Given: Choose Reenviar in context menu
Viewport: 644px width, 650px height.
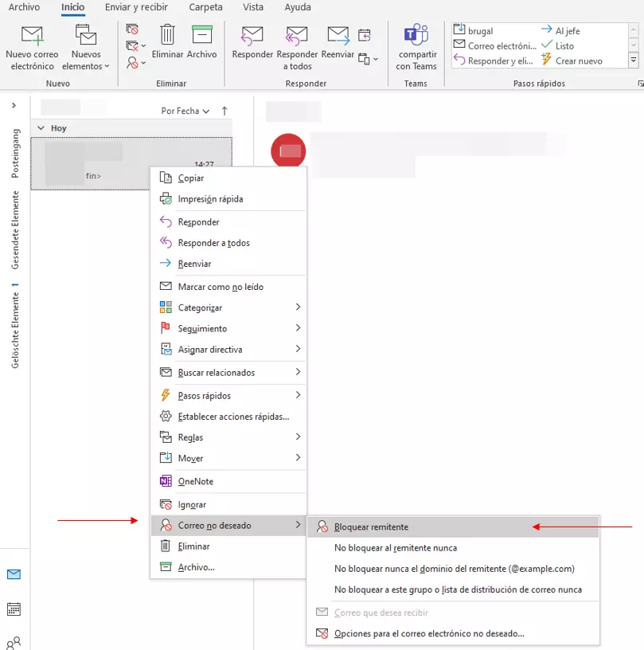Looking at the screenshot, I should [228, 264].
